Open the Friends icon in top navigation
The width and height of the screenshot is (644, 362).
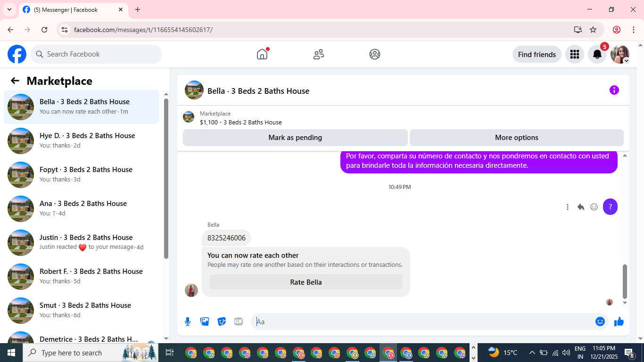319,54
